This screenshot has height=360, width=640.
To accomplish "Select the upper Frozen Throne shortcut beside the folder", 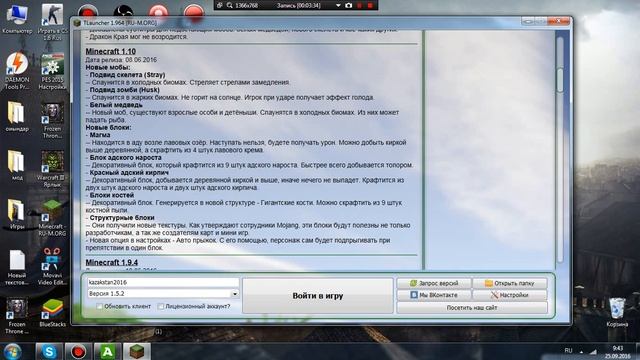I will click(52, 120).
